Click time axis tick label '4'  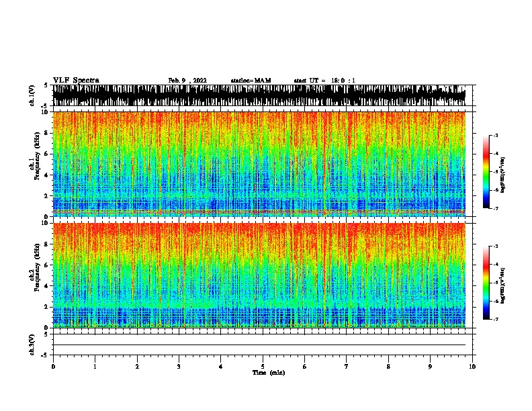[x=221, y=366]
